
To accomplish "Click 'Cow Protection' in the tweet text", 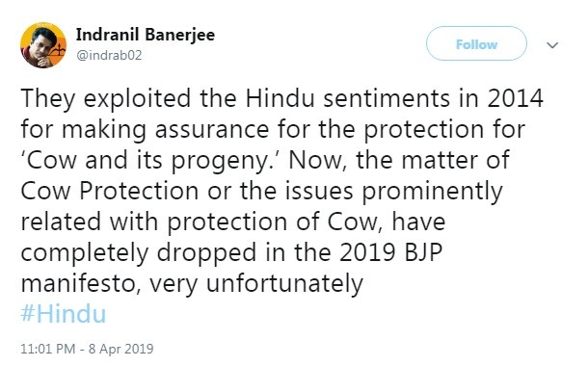I will (110, 191).
